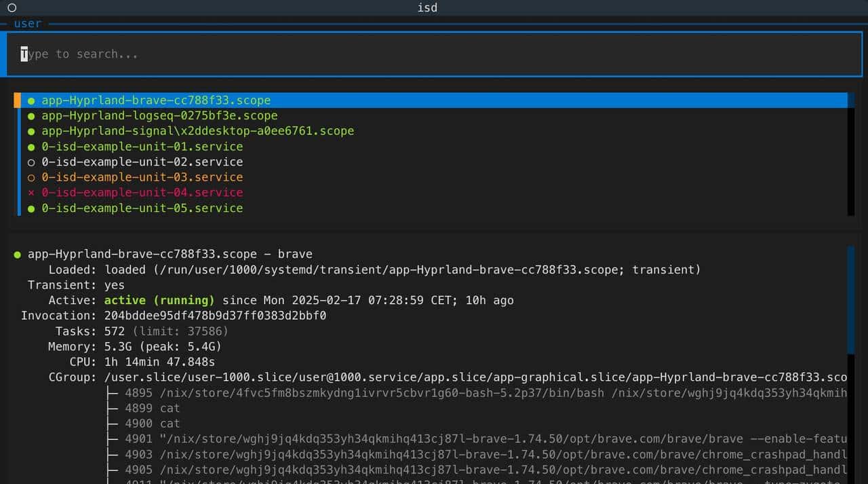Screen dimensions: 868x484
Task: Click status dot in brave details header
Action: 17,255
